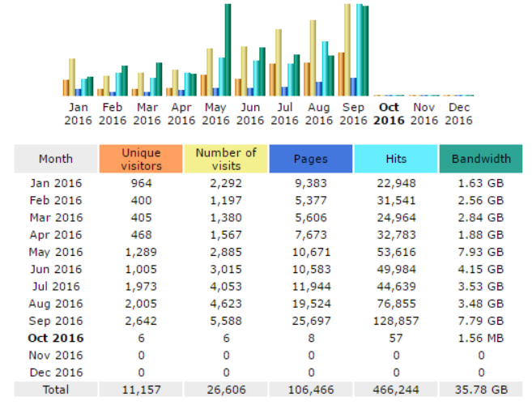532x405 pixels.
Task: Click pages value 7,673
Action: click(311, 235)
